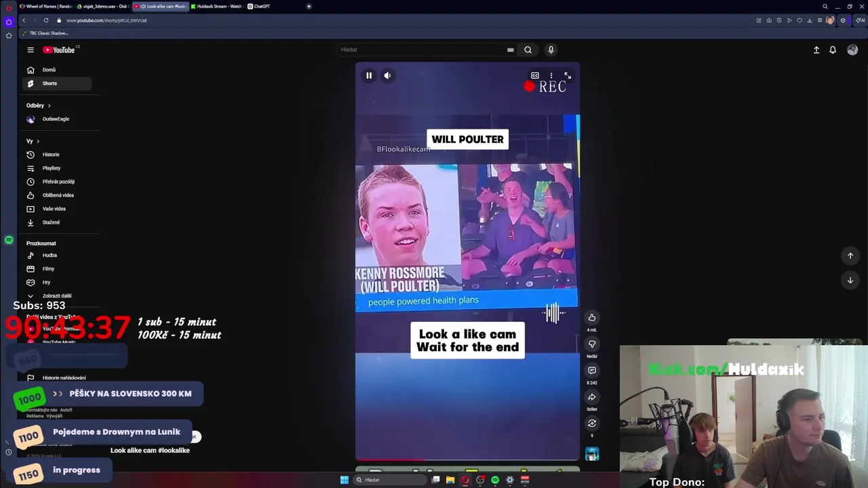Click the heart bookmark icon in toolbar

click(x=800, y=20)
